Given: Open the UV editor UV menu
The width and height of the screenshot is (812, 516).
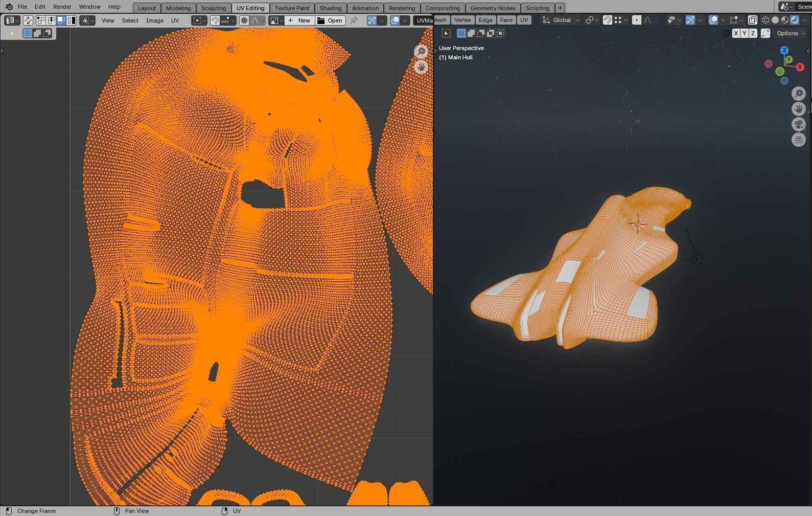Looking at the screenshot, I should 175,20.
